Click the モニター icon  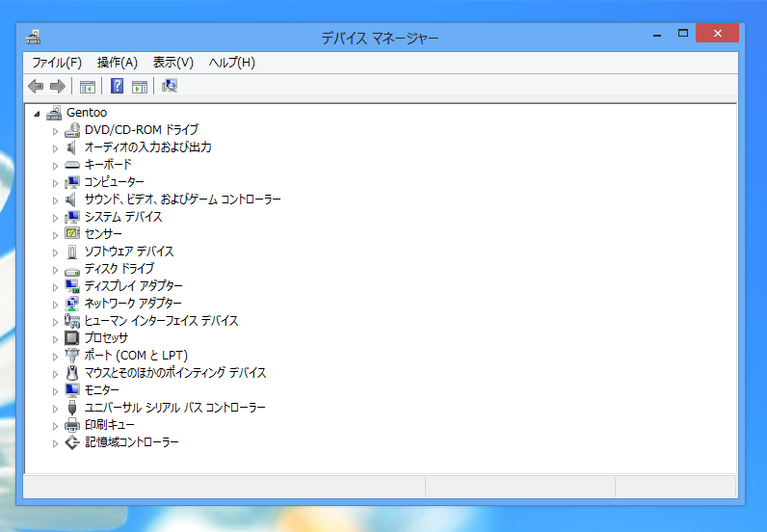[72, 390]
